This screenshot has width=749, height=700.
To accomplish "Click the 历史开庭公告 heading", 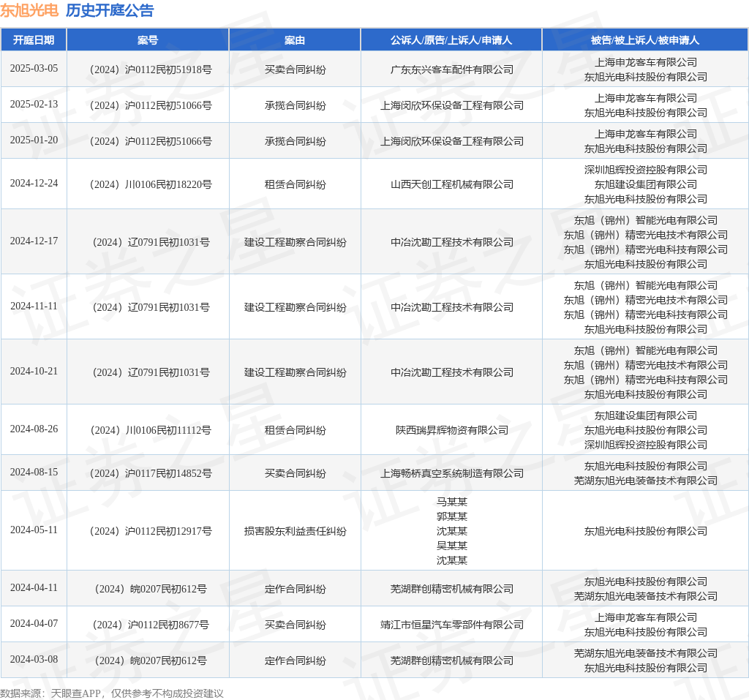I will 110,10.
